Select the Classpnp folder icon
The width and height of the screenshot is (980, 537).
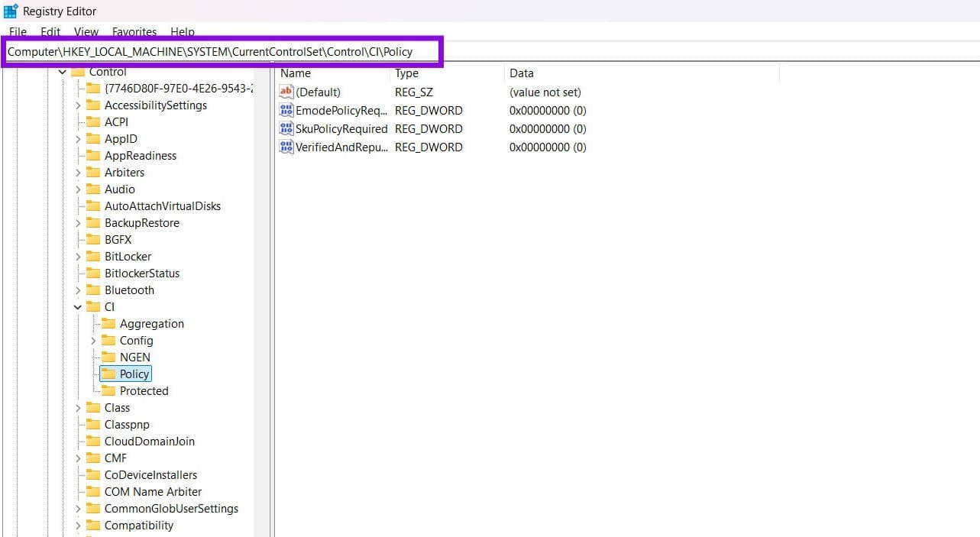pos(93,425)
